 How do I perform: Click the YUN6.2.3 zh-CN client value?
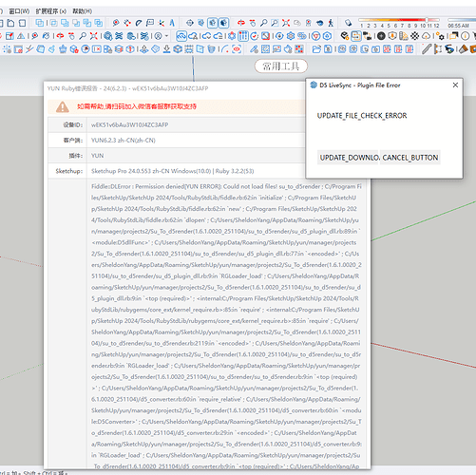point(124,141)
